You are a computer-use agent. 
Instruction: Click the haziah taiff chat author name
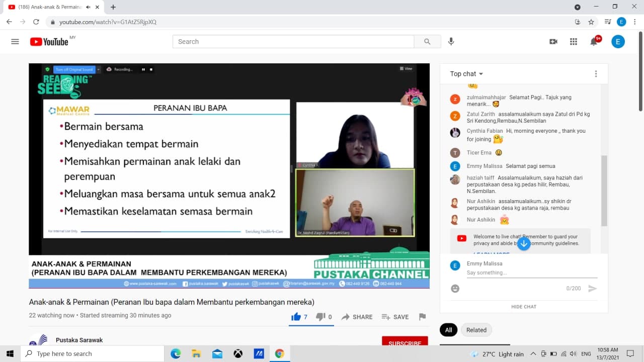click(x=480, y=177)
